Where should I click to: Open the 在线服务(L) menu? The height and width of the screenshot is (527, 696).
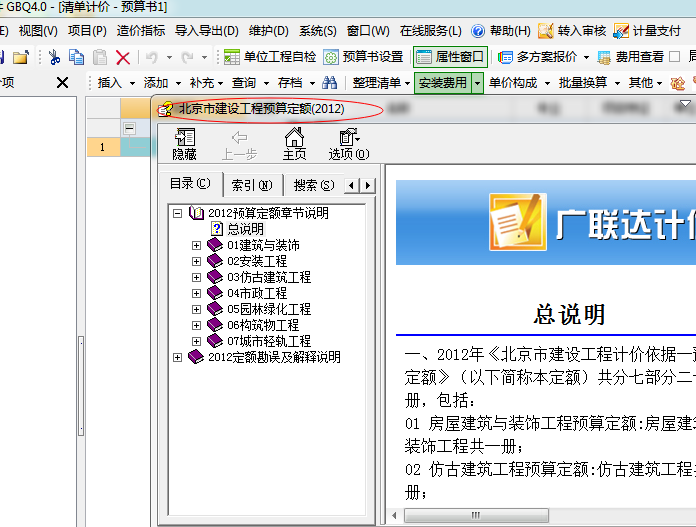[431, 31]
